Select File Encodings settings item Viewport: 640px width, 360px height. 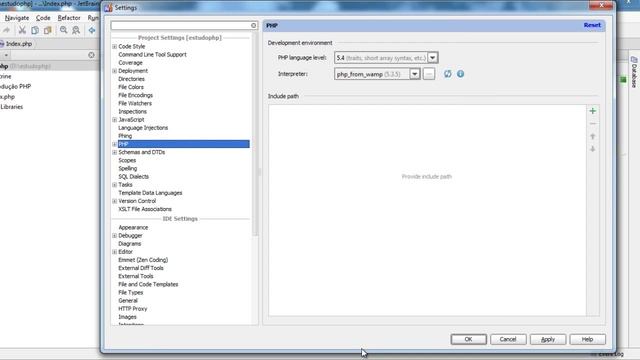(x=135, y=96)
